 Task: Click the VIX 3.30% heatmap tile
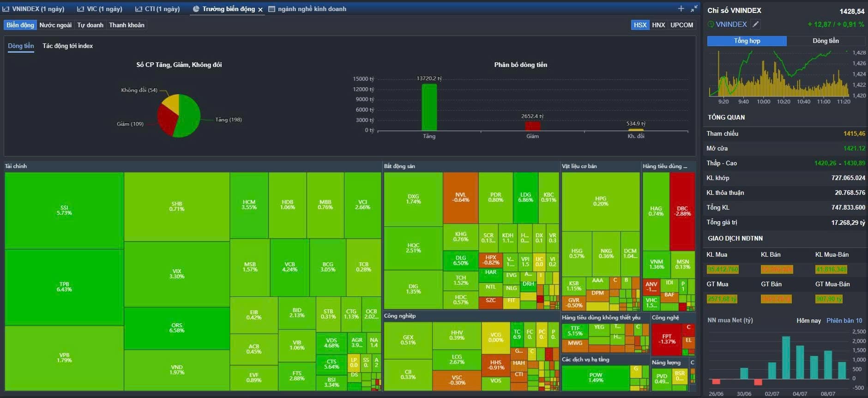(177, 274)
